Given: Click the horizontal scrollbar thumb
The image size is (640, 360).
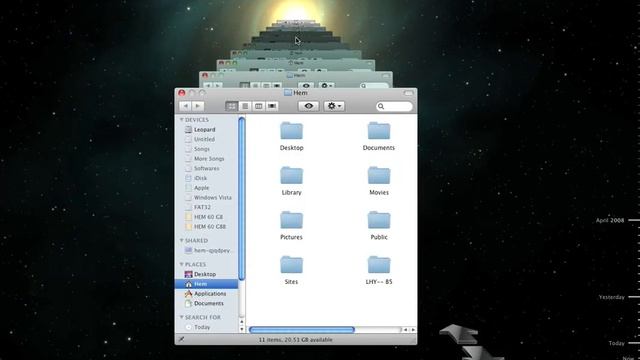Looking at the screenshot, I should [x=302, y=330].
